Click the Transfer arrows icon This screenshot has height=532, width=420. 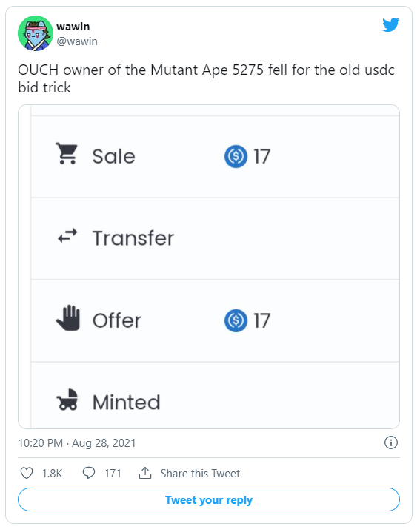click(67, 236)
